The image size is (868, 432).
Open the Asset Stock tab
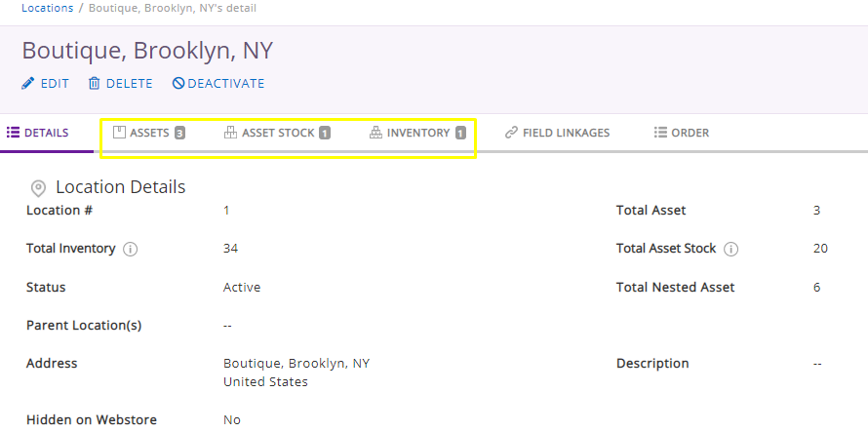(x=277, y=133)
